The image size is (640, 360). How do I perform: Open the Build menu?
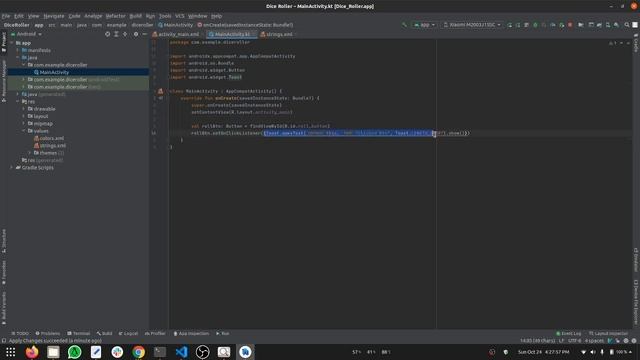[136, 16]
